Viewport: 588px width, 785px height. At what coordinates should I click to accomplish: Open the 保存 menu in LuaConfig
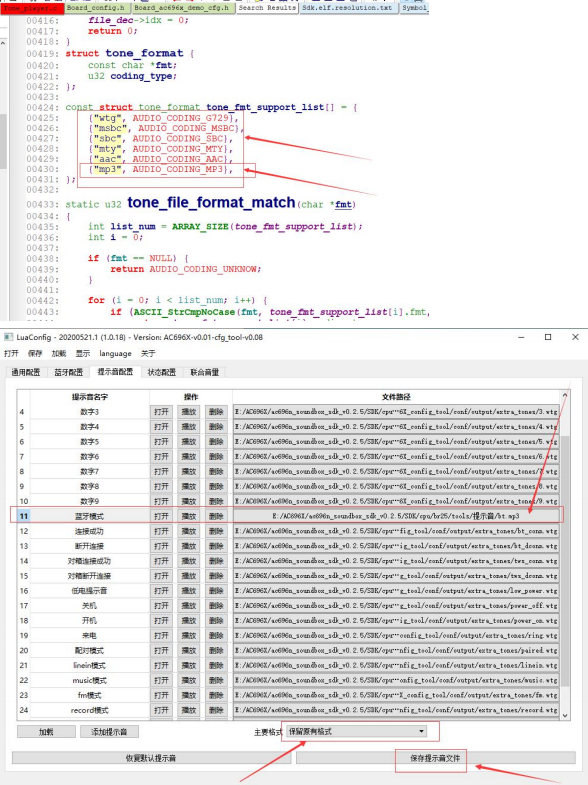[35, 353]
